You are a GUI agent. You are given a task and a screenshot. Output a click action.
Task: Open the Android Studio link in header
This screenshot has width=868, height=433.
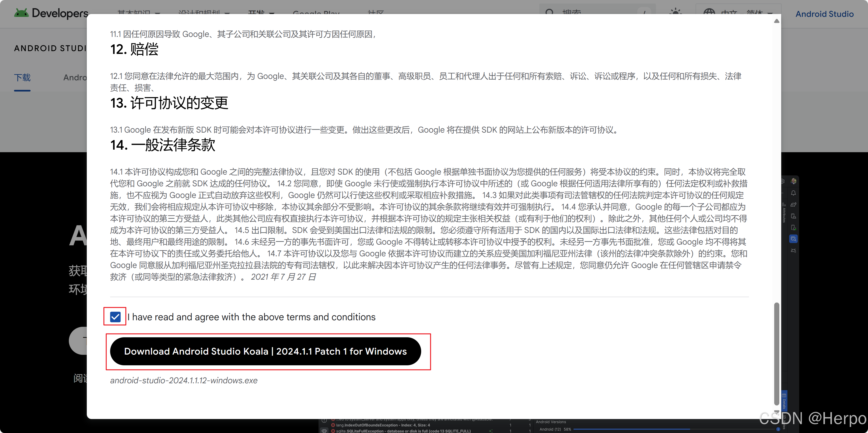[824, 14]
